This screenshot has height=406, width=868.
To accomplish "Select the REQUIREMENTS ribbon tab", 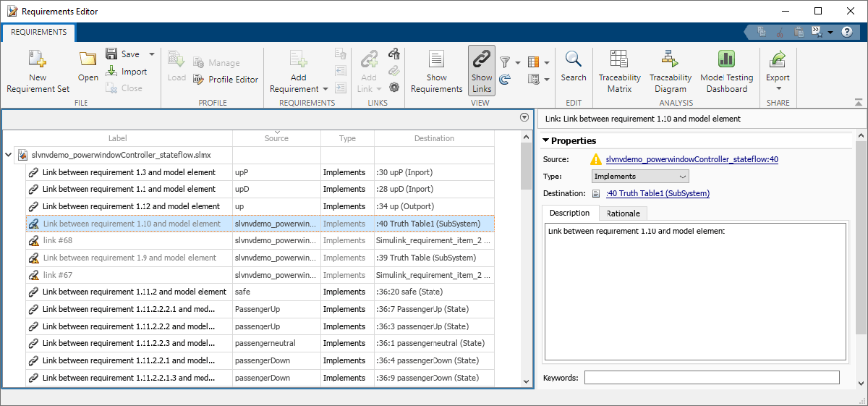I will pyautogui.click(x=39, y=32).
